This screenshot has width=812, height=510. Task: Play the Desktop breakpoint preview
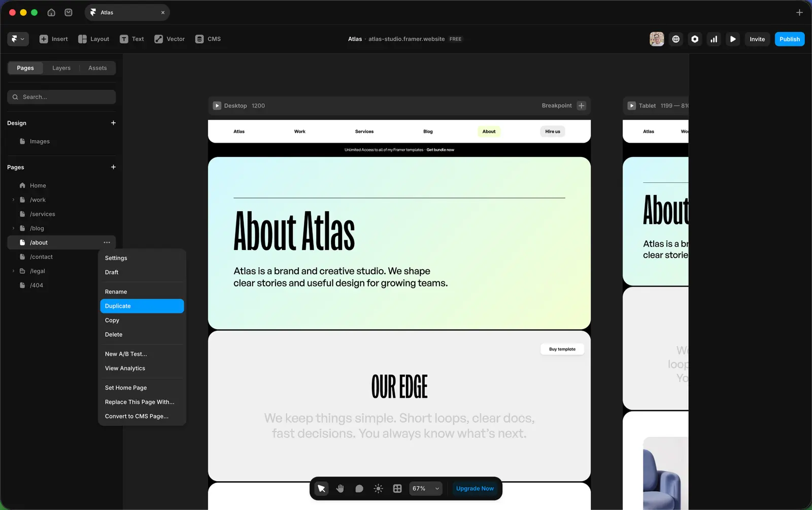pos(217,106)
